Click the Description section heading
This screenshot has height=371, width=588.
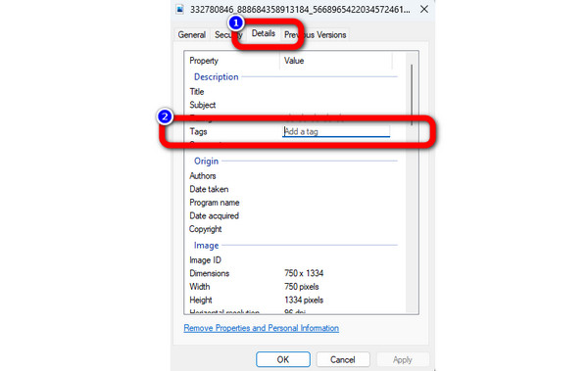pyautogui.click(x=217, y=76)
